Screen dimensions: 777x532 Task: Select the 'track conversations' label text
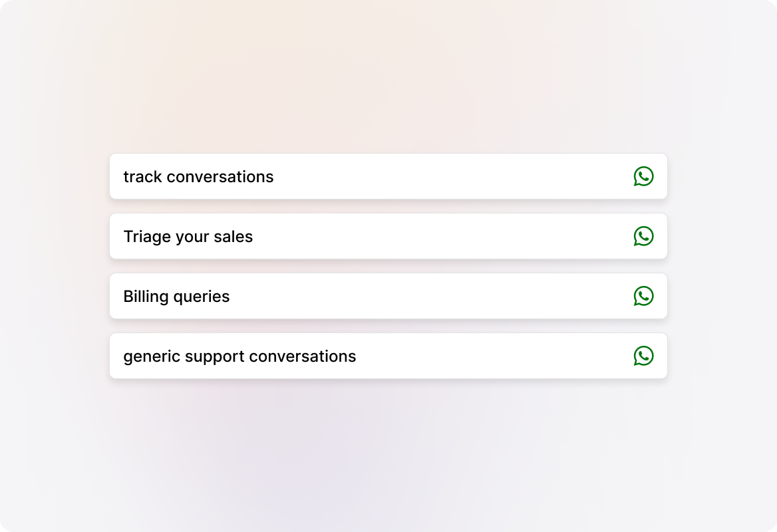pos(198,177)
